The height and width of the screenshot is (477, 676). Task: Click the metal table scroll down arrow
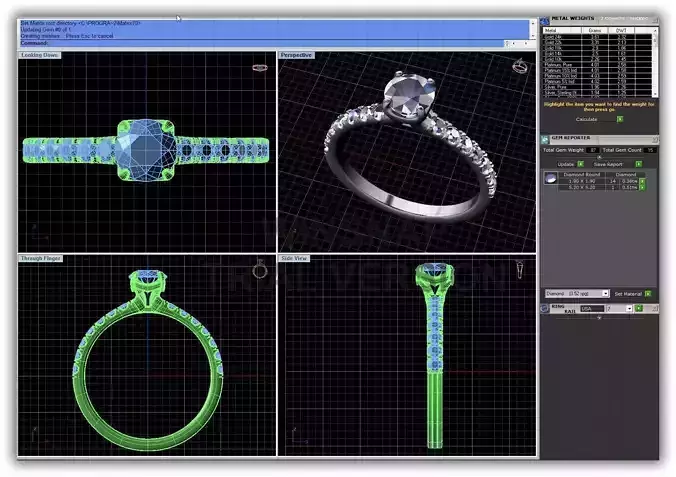tap(655, 94)
